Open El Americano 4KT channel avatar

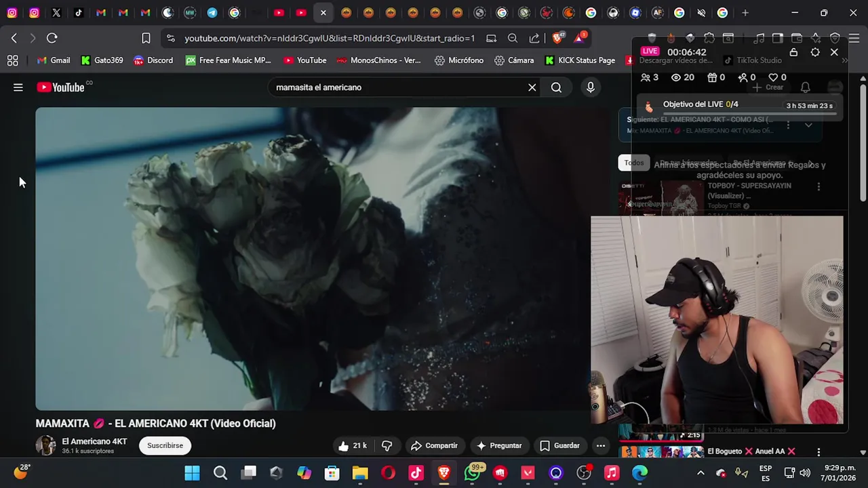45,445
